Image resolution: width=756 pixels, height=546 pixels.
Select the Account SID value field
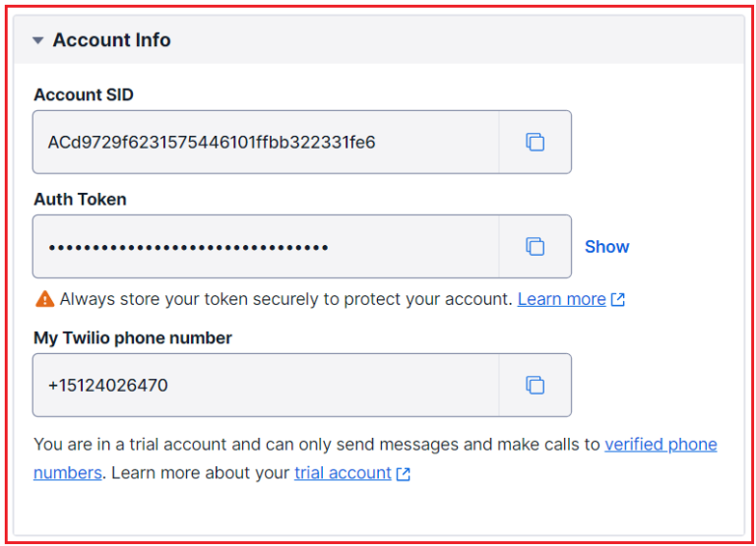click(x=266, y=143)
